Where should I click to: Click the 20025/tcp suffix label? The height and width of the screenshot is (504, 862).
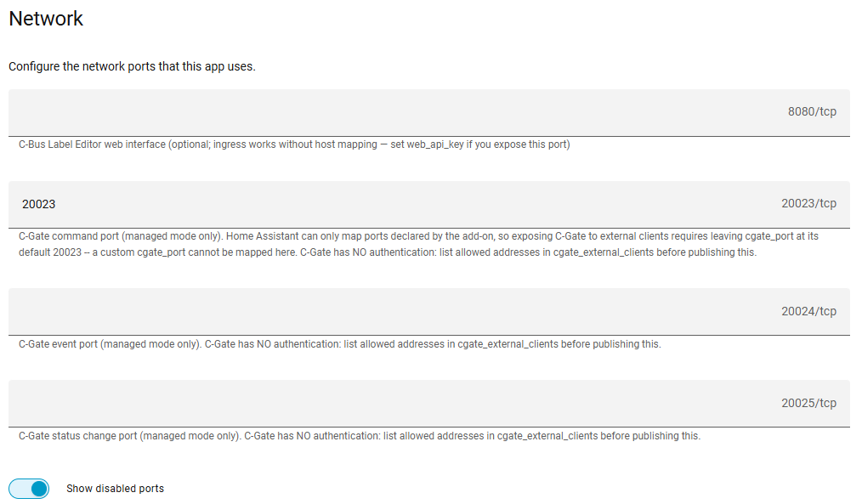click(808, 403)
